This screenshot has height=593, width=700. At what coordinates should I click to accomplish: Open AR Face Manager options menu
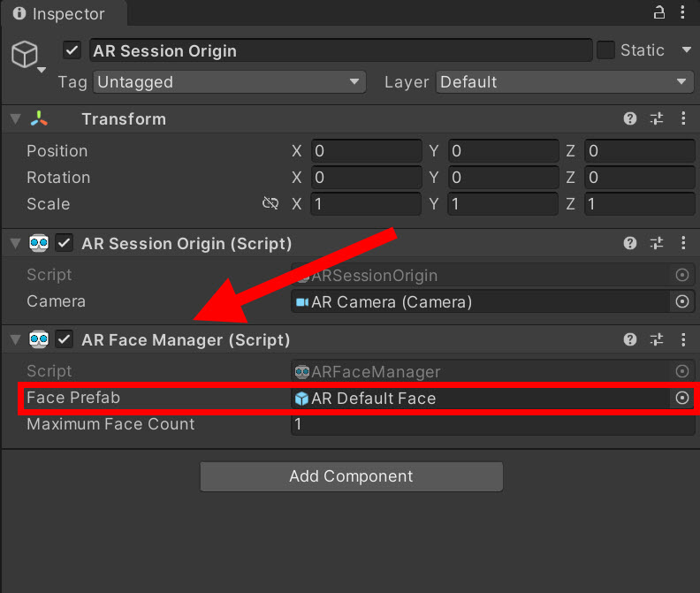[683, 340]
